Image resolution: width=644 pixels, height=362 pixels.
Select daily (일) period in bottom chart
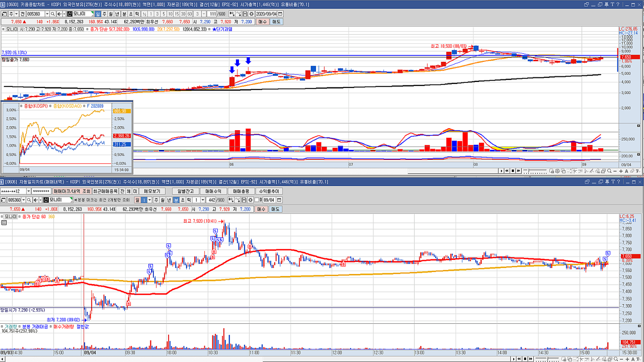click(137, 200)
